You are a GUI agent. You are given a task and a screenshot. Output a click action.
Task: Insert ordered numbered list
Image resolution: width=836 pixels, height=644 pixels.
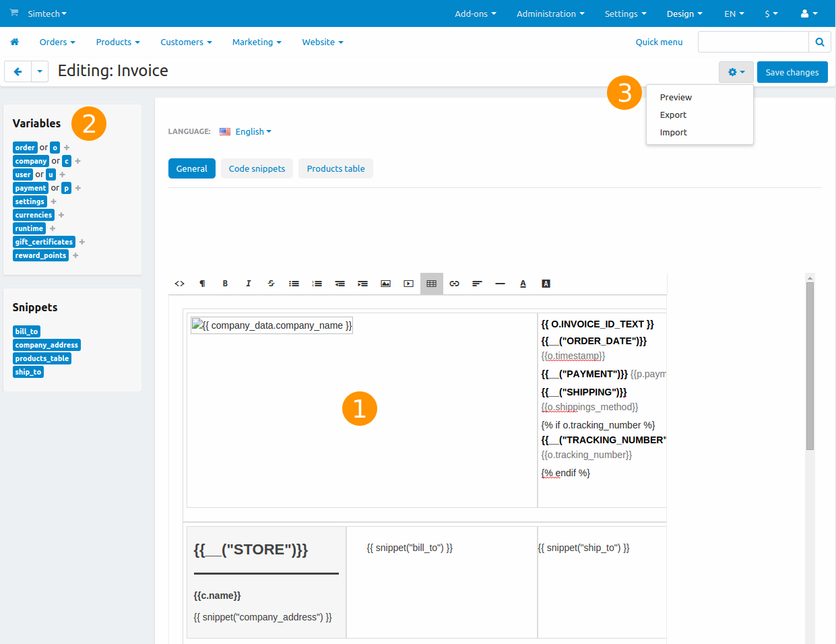coord(317,284)
